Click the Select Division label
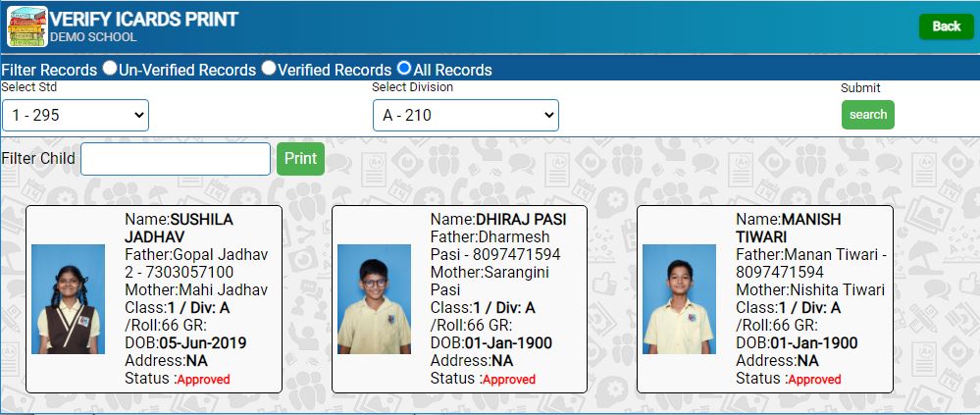The width and height of the screenshot is (980, 415). pos(412,87)
